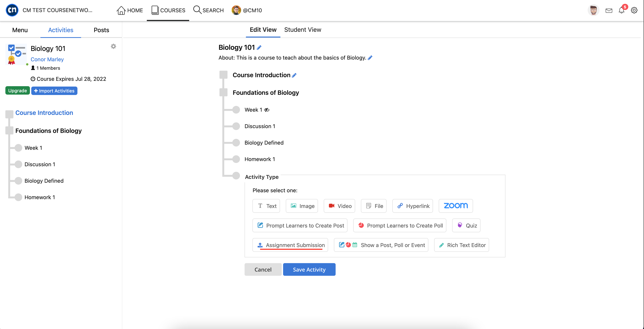The width and height of the screenshot is (644, 329).
Task: Open Course Introduction in sidebar
Action: coord(44,113)
